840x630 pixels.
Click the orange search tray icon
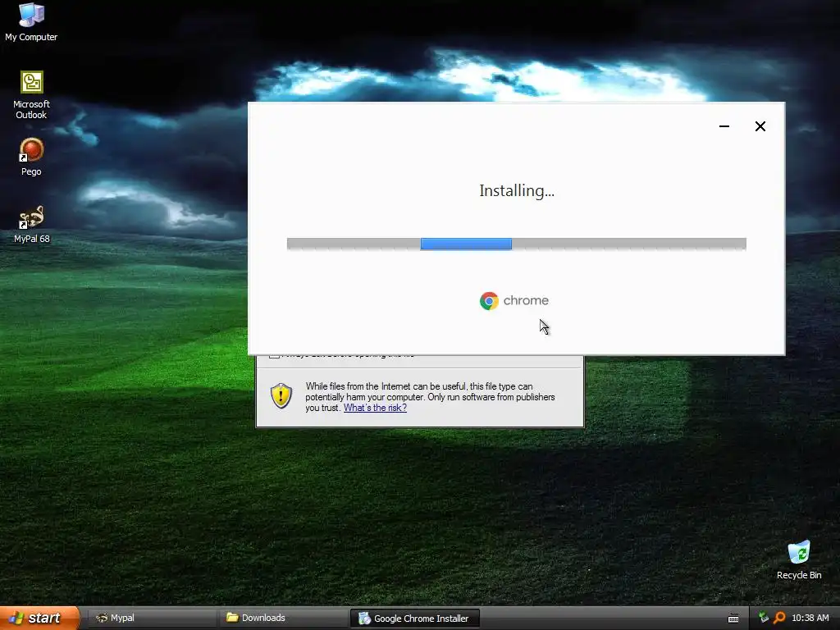click(779, 618)
